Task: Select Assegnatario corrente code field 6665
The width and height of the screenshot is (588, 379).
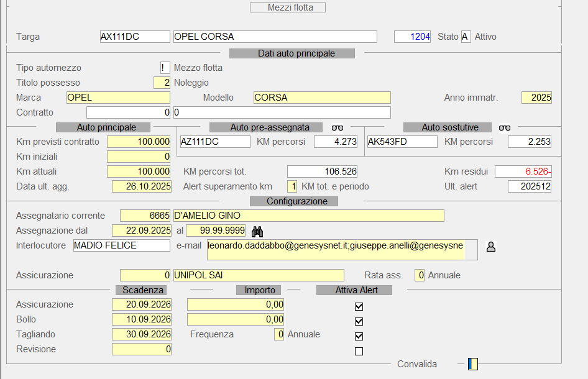Action: pyautogui.click(x=145, y=216)
